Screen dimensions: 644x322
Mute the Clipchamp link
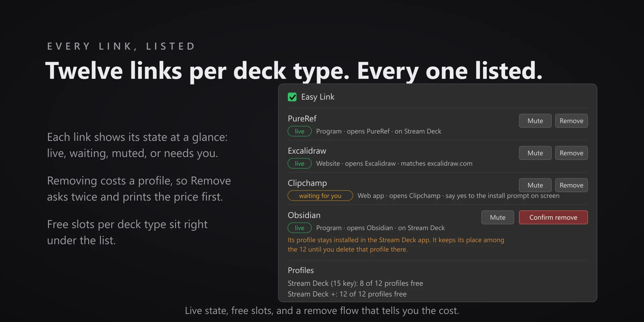[535, 185]
